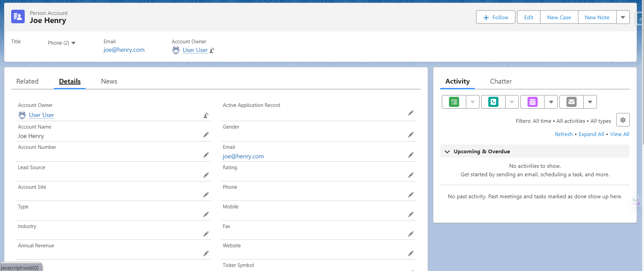Viewport: 644px width, 271px height.
Task: Switch to the Related tab
Action: point(27,81)
